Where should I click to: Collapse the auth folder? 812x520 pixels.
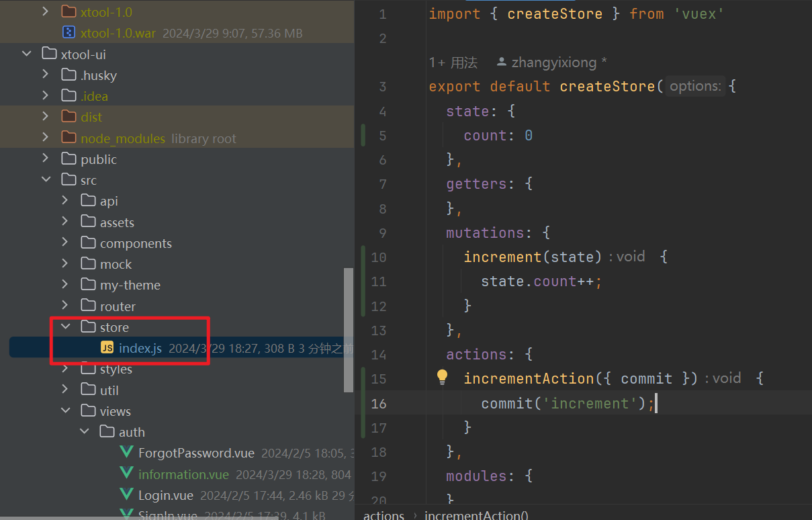pos(85,432)
